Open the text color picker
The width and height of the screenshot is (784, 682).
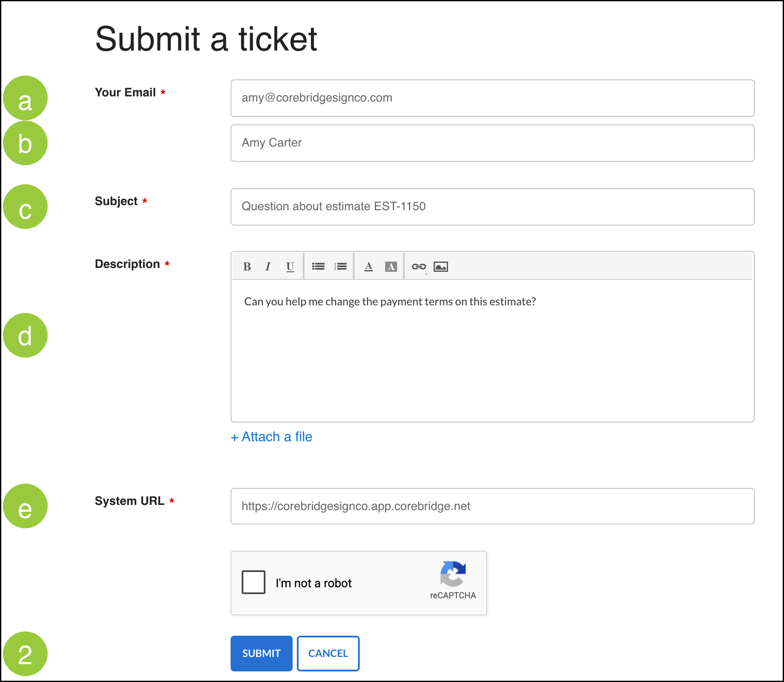(369, 267)
